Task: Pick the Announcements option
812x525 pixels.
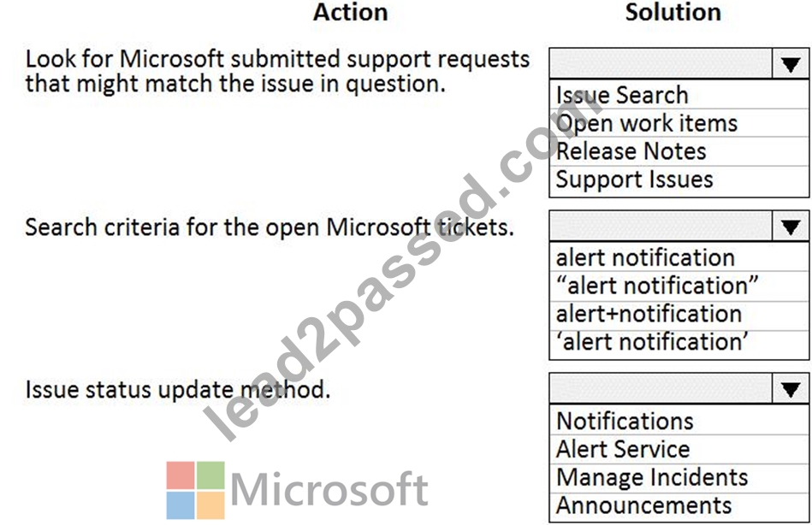Action: pyautogui.click(x=679, y=505)
